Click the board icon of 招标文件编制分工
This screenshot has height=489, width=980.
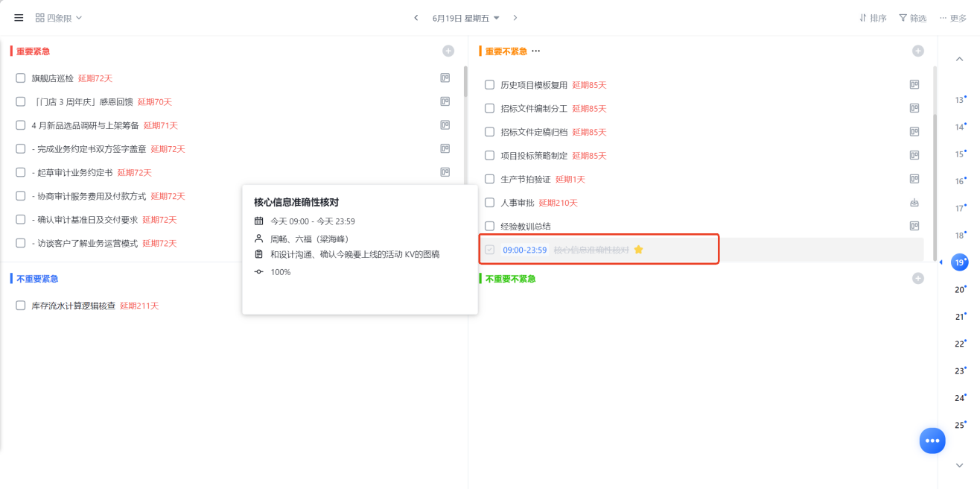(x=914, y=108)
